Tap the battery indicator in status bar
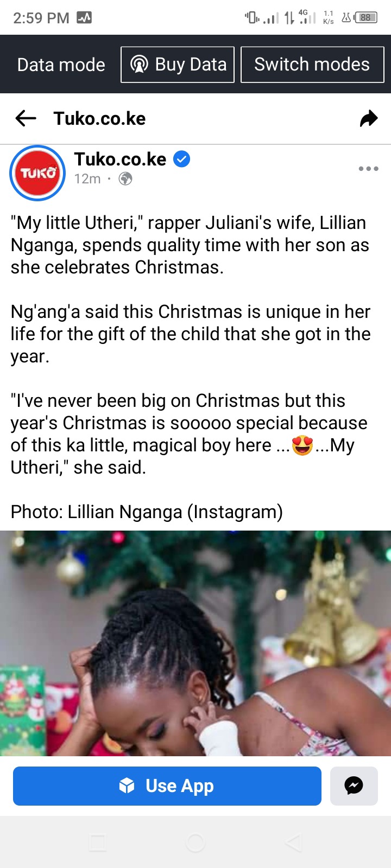Viewport: 391px width, 868px height. click(x=365, y=18)
